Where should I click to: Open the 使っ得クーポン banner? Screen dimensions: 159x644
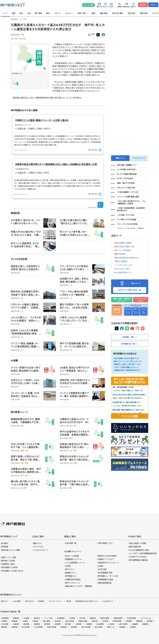point(130,452)
